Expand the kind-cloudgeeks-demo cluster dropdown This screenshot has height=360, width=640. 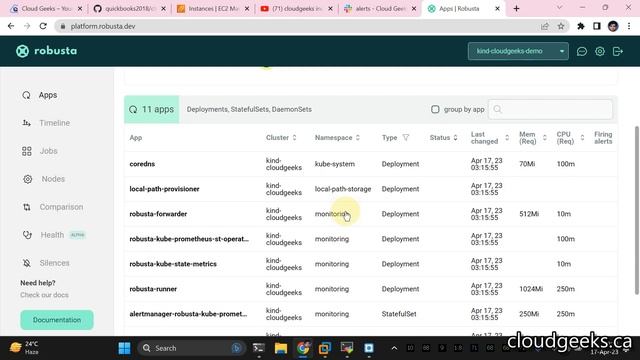click(x=518, y=51)
